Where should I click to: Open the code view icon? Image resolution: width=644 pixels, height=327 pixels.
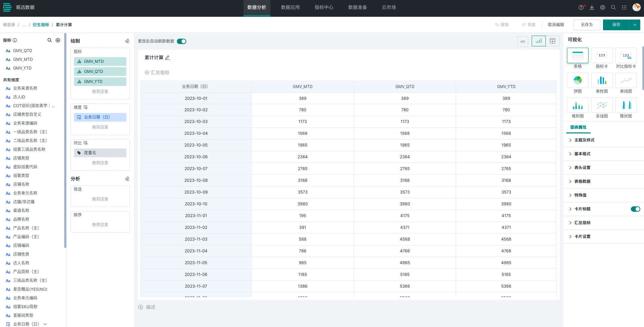(x=523, y=41)
